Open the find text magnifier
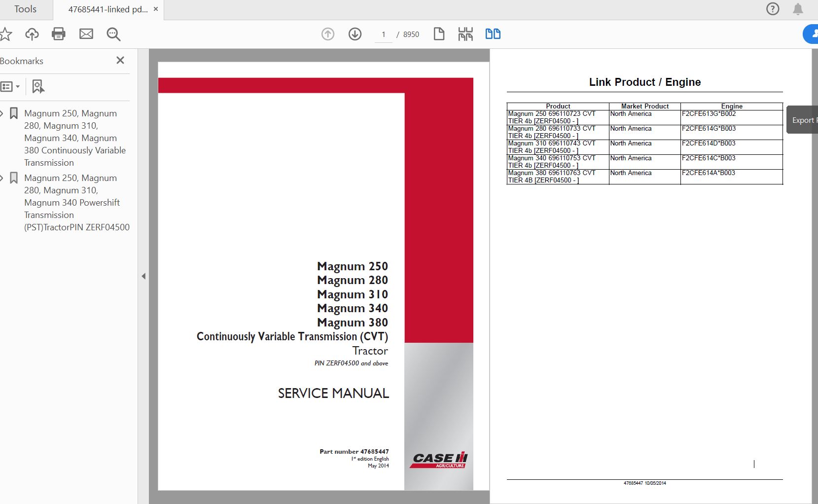This screenshot has height=504, width=818. 114,34
